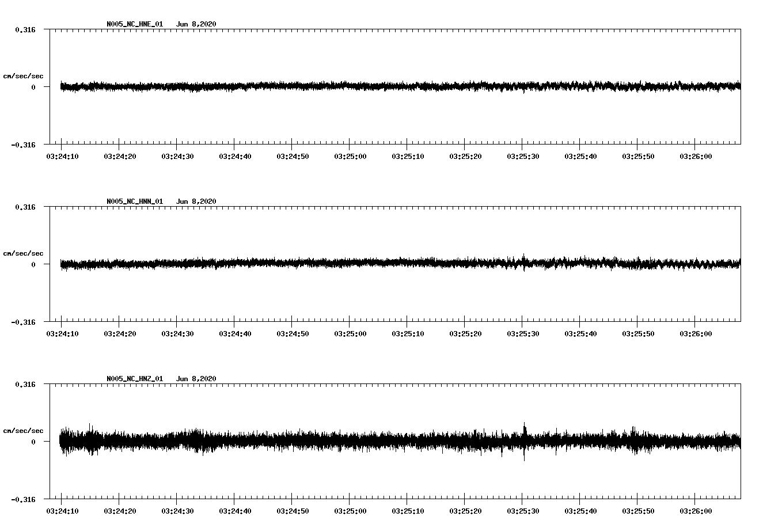Select the -0.316 lower limit on HNE axis
Viewport: 782px width, 532px height.
click(x=23, y=145)
